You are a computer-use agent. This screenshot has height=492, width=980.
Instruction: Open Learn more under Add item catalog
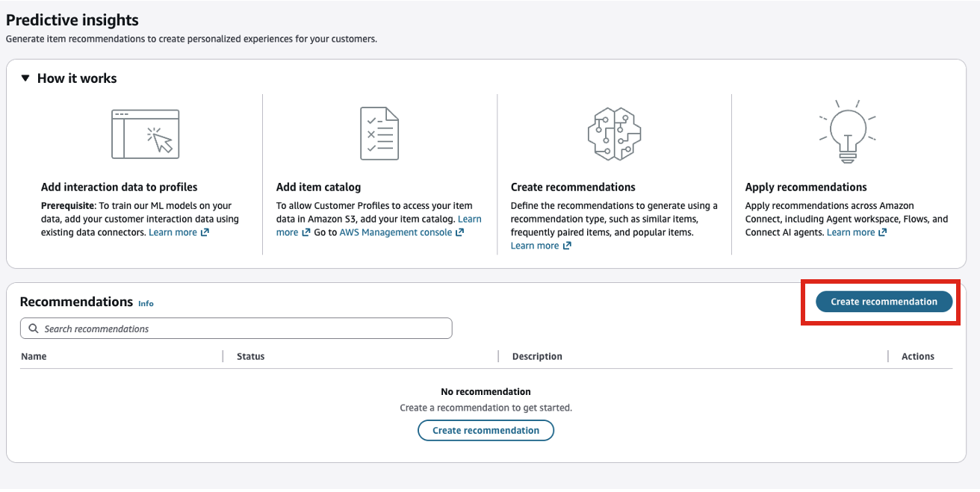click(x=469, y=219)
